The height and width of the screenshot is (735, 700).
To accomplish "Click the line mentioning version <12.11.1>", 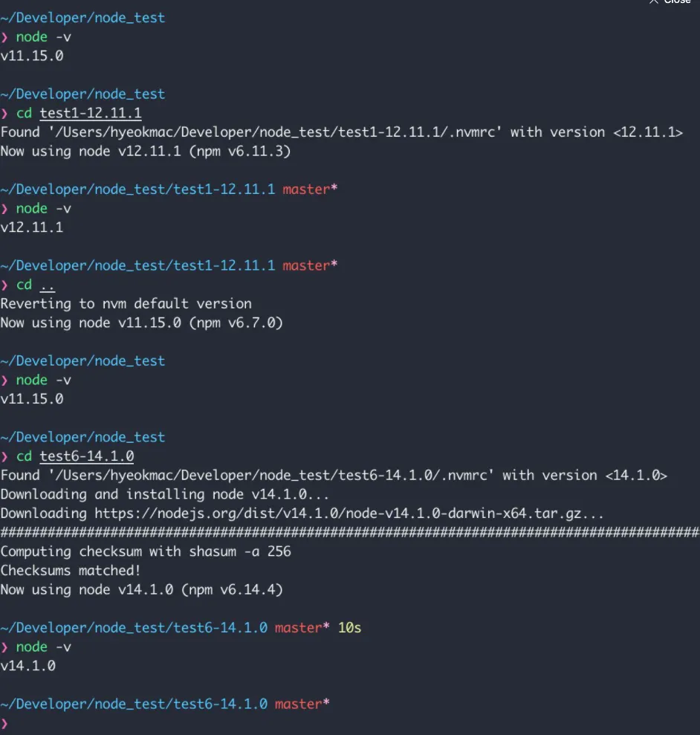I will click(x=341, y=132).
